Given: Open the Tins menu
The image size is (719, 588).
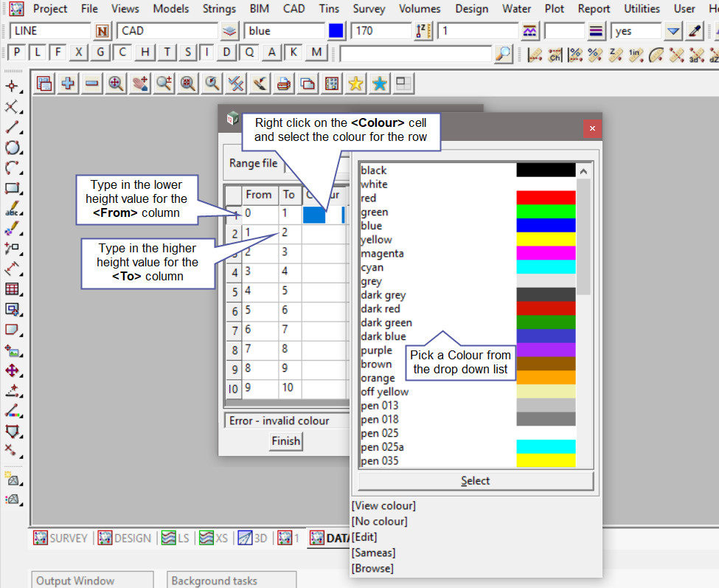Looking at the screenshot, I should pos(329,9).
